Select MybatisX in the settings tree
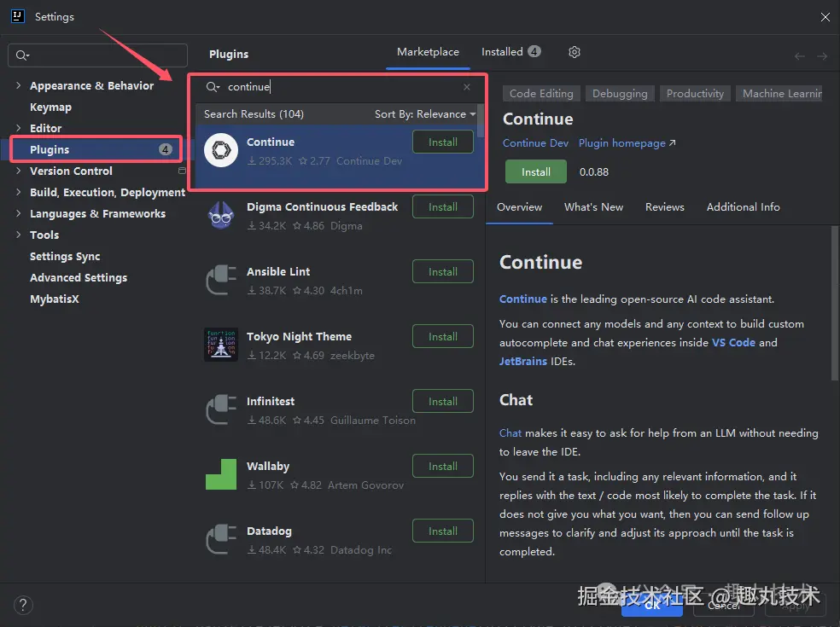Image resolution: width=840 pixels, height=627 pixels. coord(54,299)
